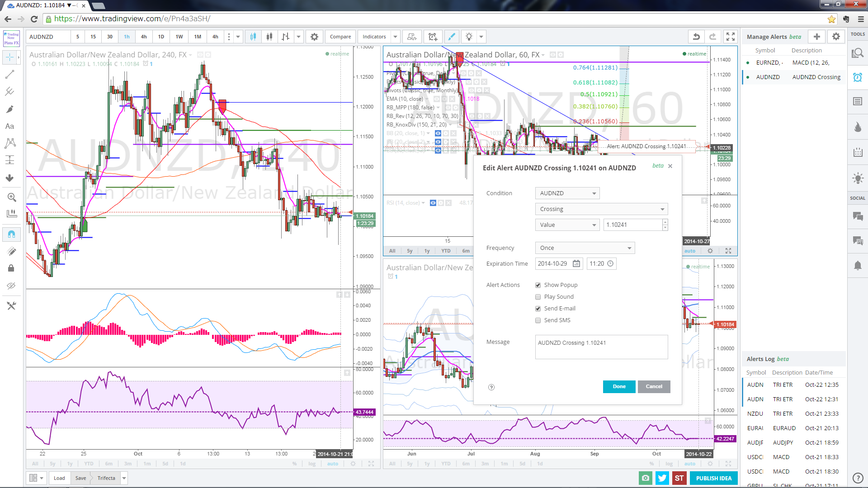
Task: Lock all drawing tools
Action: coord(11,268)
